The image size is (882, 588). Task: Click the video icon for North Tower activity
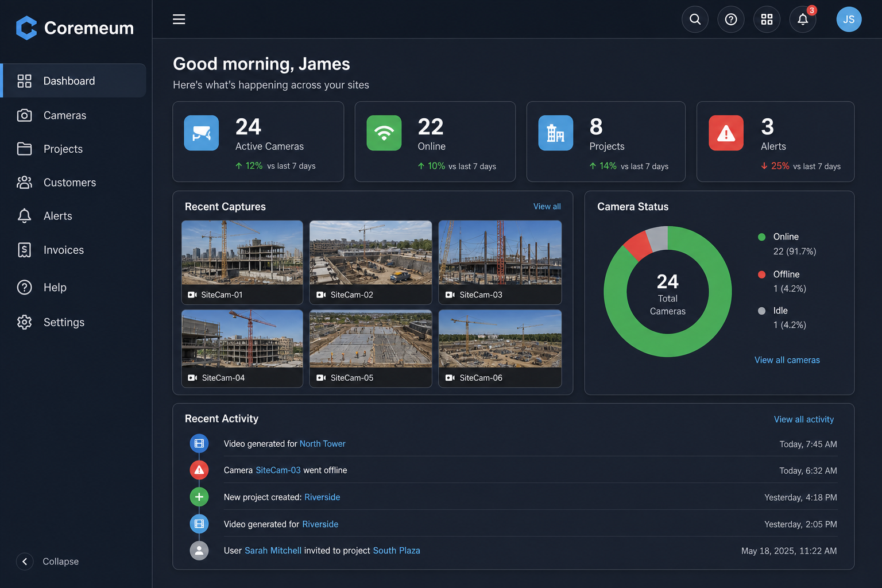click(199, 443)
